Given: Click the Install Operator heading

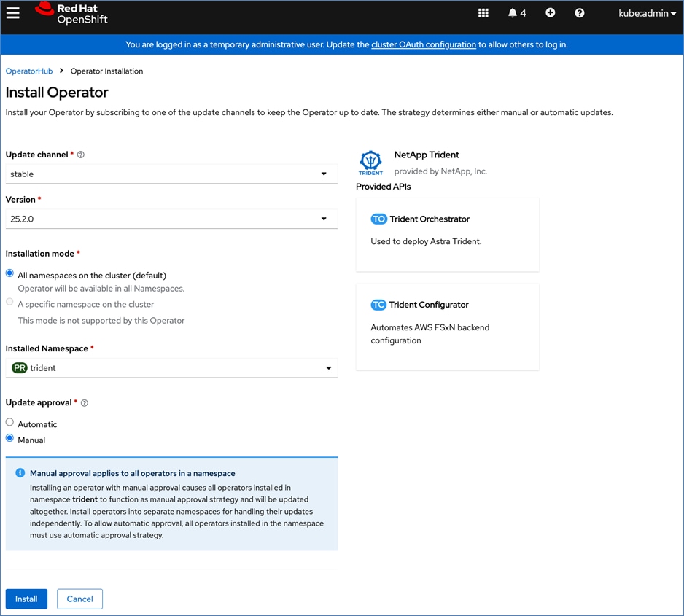Looking at the screenshot, I should (x=57, y=93).
